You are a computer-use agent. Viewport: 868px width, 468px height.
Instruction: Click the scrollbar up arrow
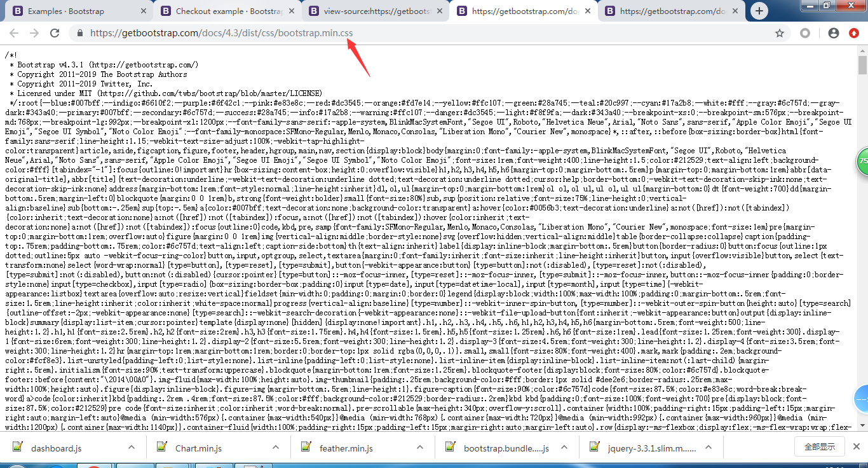[862, 50]
